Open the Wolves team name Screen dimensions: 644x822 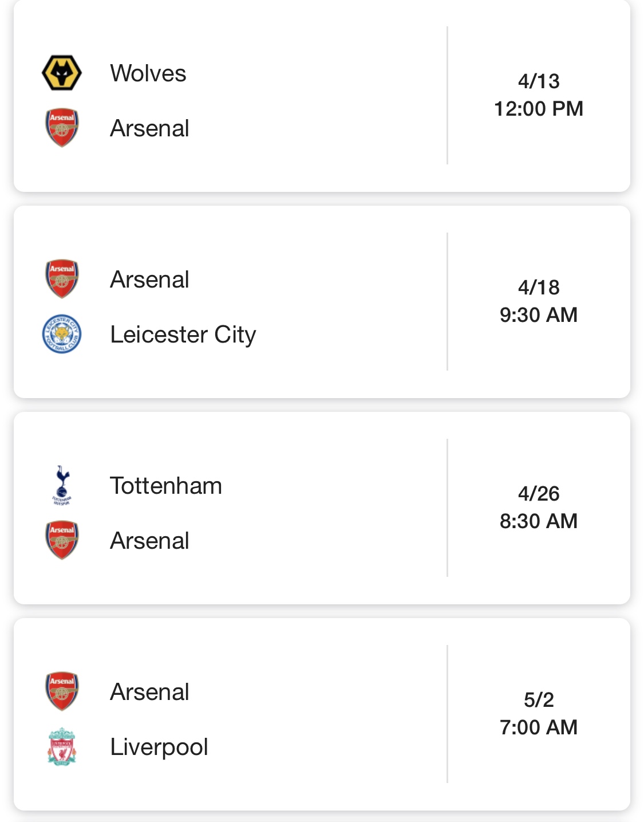(x=148, y=73)
